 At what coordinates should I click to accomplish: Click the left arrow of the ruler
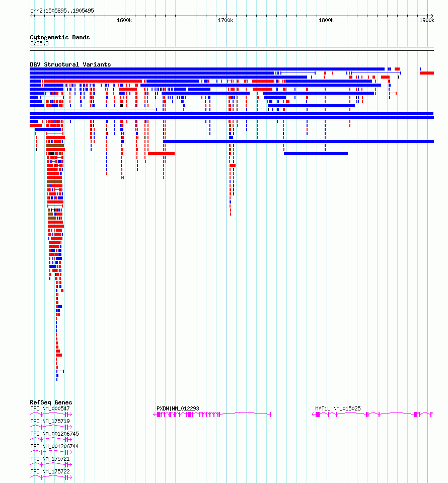tap(31, 16)
